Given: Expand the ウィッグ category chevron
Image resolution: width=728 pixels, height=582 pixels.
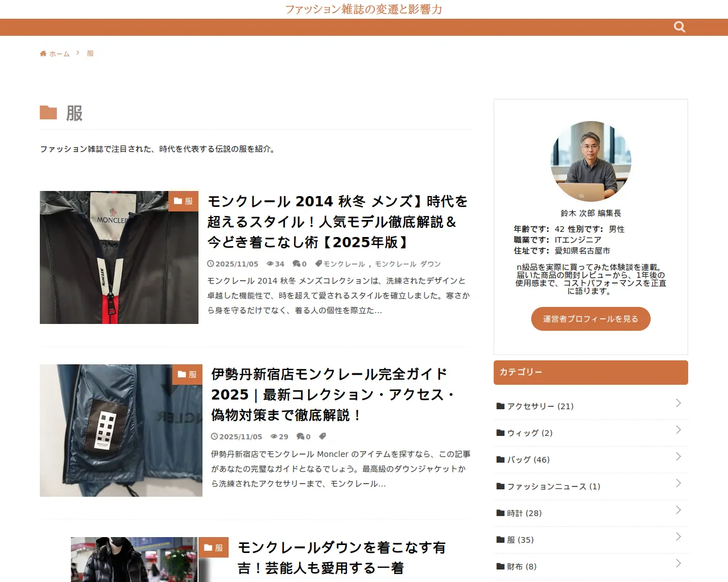Looking at the screenshot, I should pos(678,430).
